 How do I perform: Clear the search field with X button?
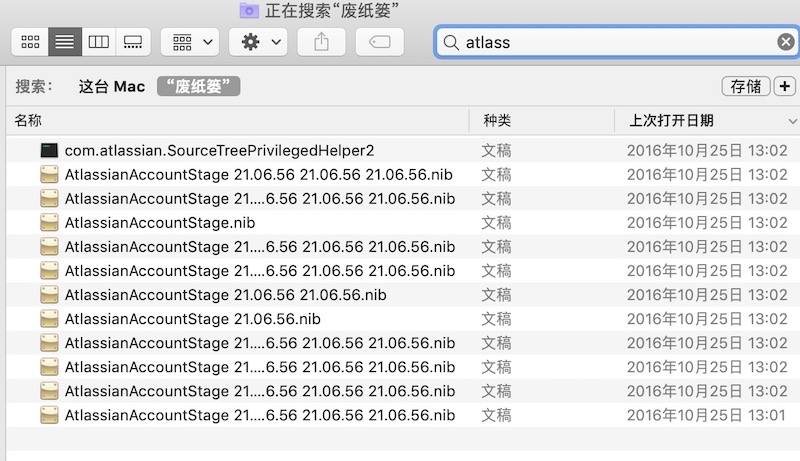[786, 42]
